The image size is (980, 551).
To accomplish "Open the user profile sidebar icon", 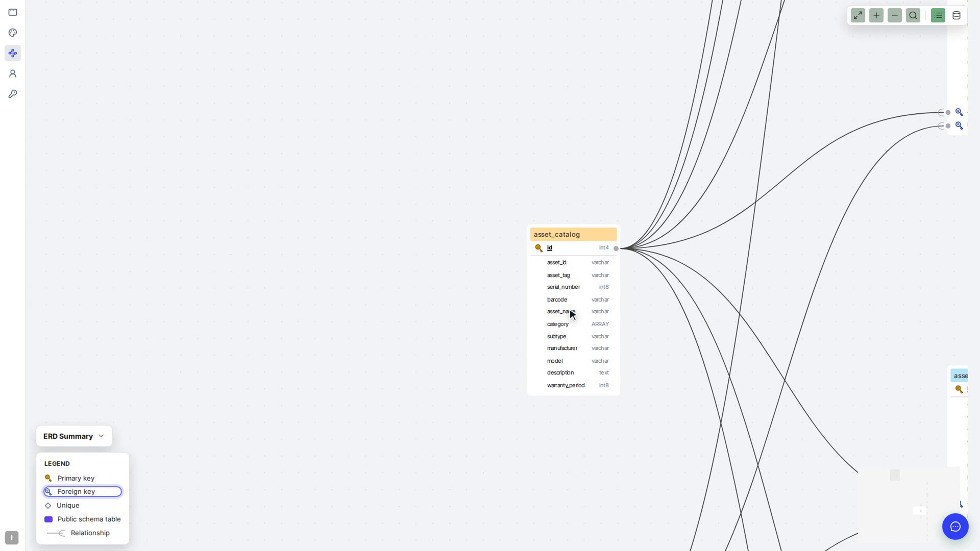I will click(13, 73).
